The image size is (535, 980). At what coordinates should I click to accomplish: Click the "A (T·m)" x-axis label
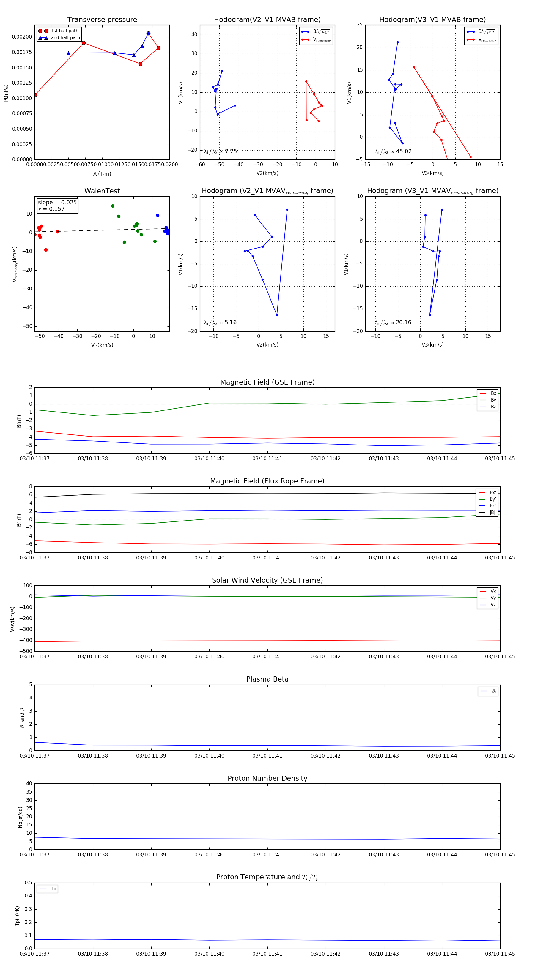click(102, 173)
